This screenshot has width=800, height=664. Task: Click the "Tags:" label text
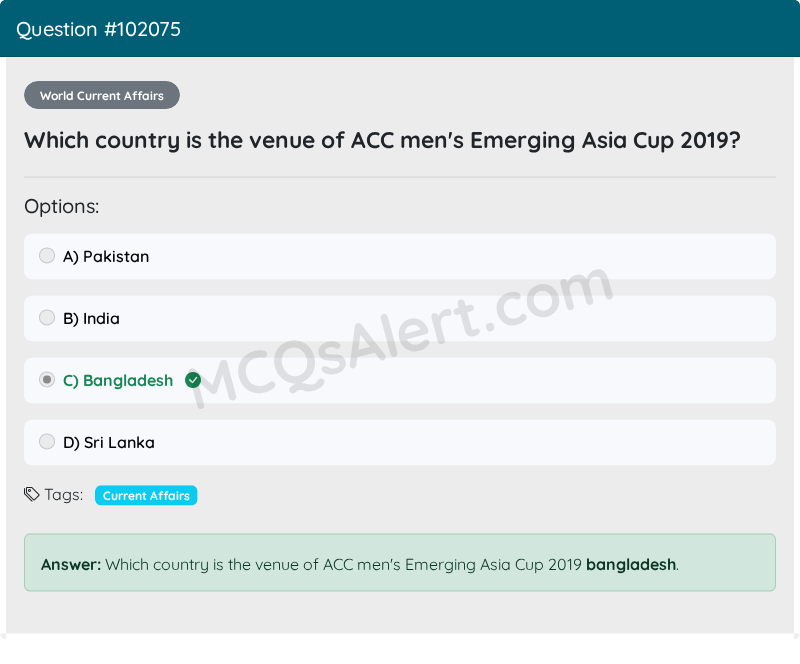63,495
